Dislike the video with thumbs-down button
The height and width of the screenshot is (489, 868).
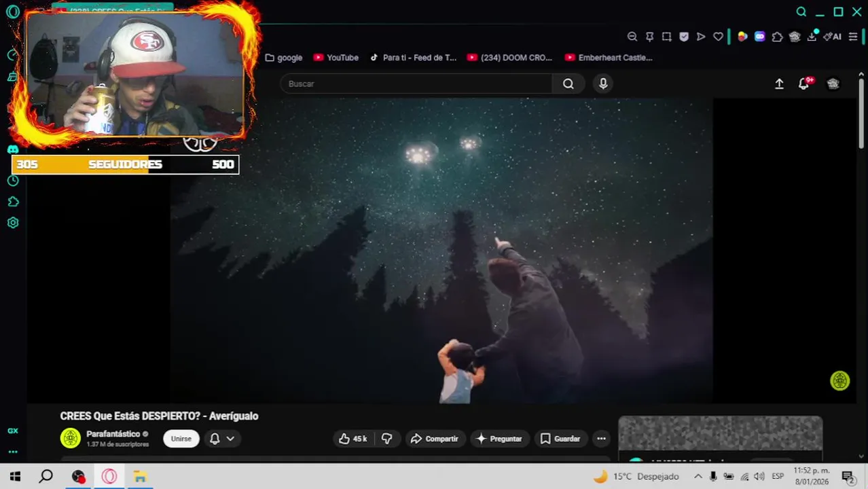coord(387,439)
